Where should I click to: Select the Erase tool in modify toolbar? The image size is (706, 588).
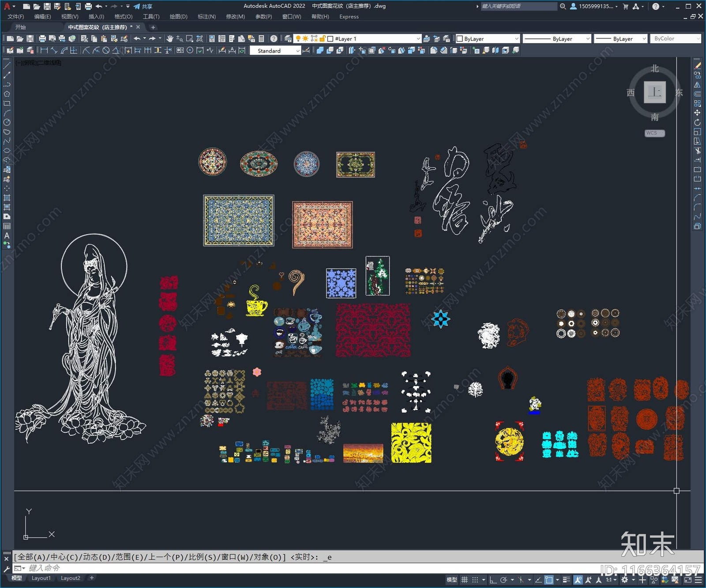coord(698,66)
